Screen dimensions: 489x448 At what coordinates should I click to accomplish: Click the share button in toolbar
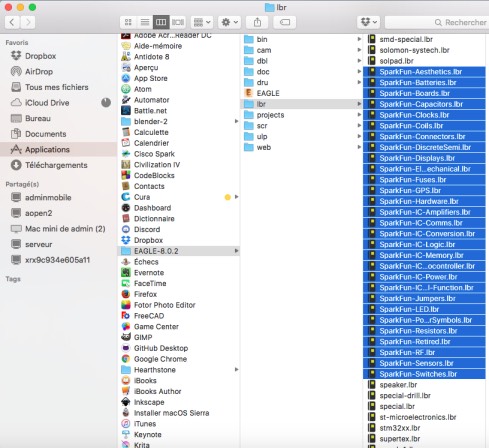(x=257, y=22)
